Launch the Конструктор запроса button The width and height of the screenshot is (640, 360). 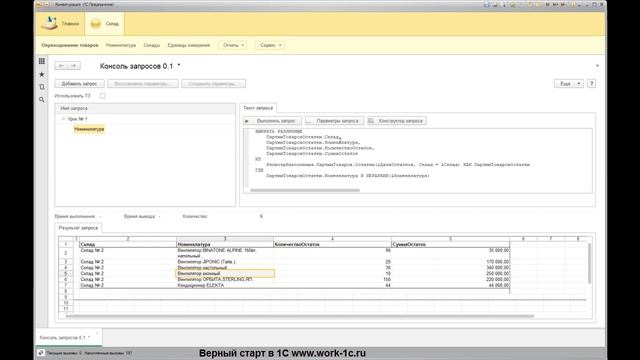point(397,121)
